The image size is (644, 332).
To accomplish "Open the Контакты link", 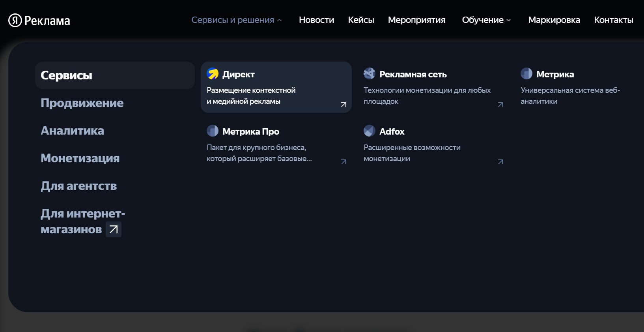I will (613, 20).
